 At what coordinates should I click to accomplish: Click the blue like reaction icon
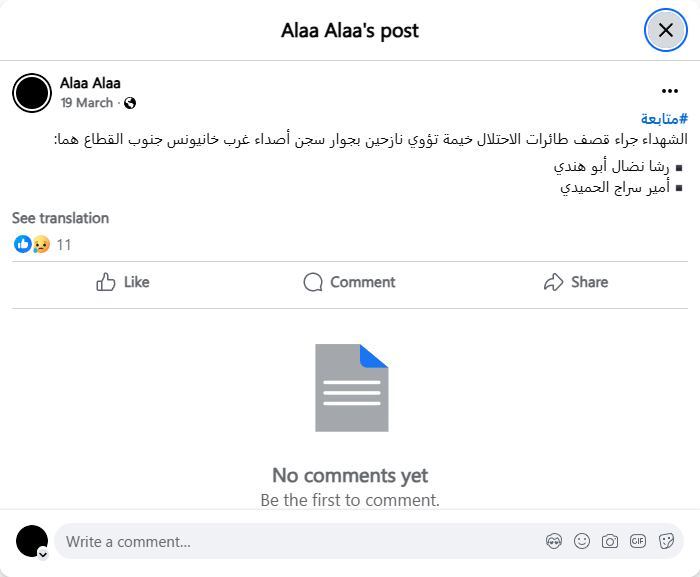click(22, 244)
